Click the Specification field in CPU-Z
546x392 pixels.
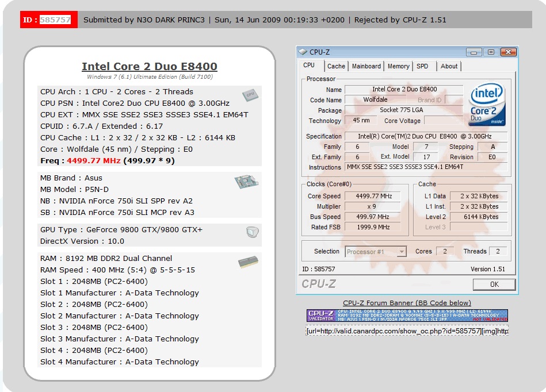point(426,136)
